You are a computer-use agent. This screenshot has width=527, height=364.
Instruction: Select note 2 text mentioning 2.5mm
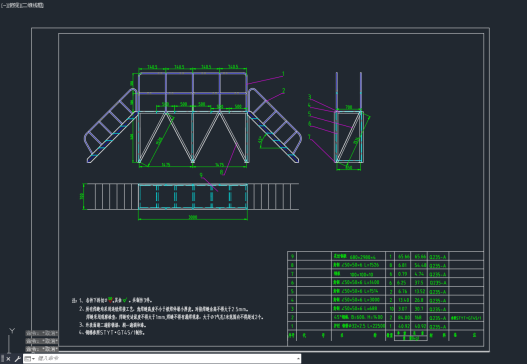click(164, 309)
